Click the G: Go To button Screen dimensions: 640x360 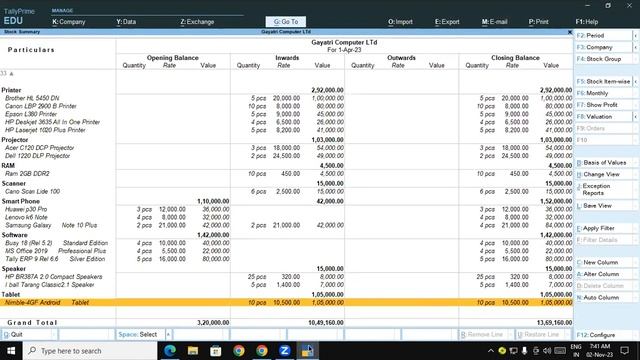coord(286,22)
